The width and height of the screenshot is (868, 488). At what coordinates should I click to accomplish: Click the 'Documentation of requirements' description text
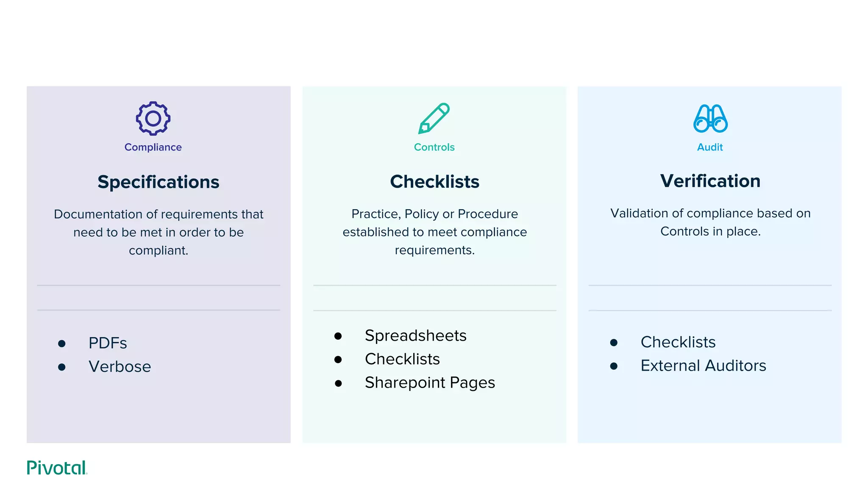pyautogui.click(x=159, y=232)
